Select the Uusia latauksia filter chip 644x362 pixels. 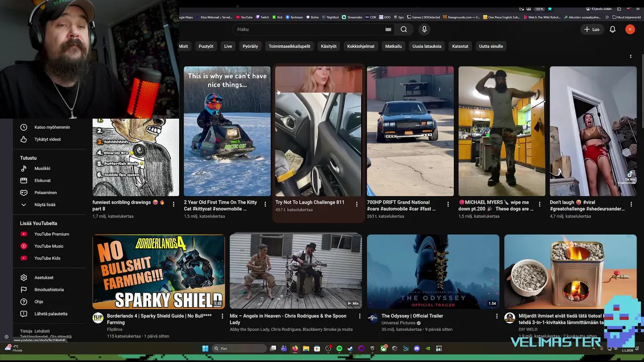(427, 46)
